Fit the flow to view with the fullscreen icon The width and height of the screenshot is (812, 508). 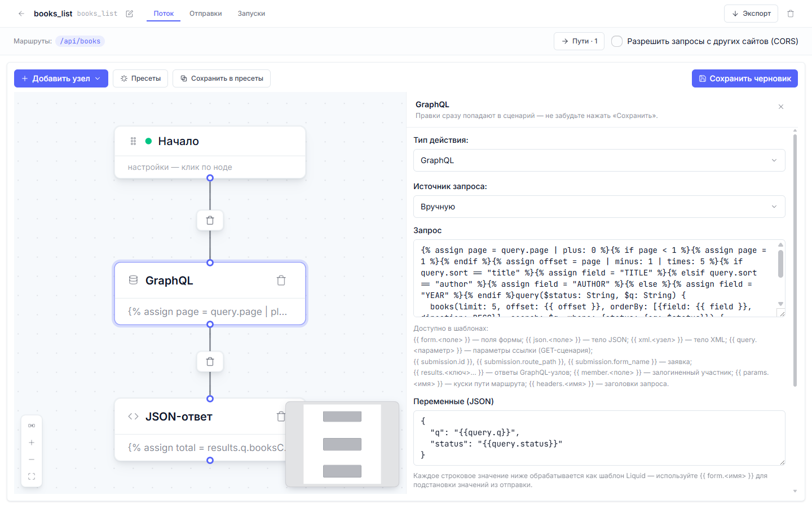click(x=32, y=476)
